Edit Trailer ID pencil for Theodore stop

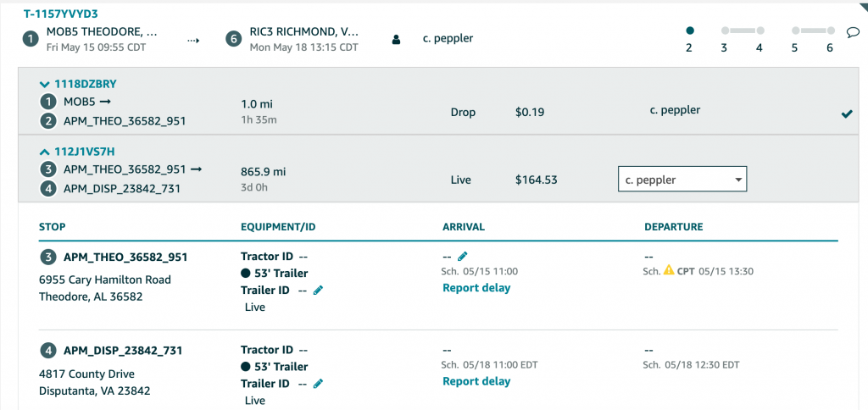point(318,290)
